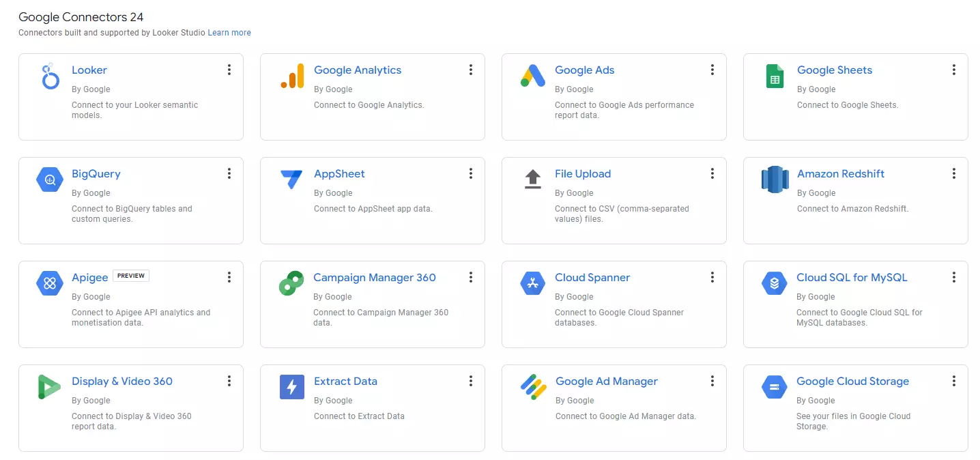This screenshot has width=980, height=460.
Task: Pick the File Upload connector title
Action: point(583,173)
